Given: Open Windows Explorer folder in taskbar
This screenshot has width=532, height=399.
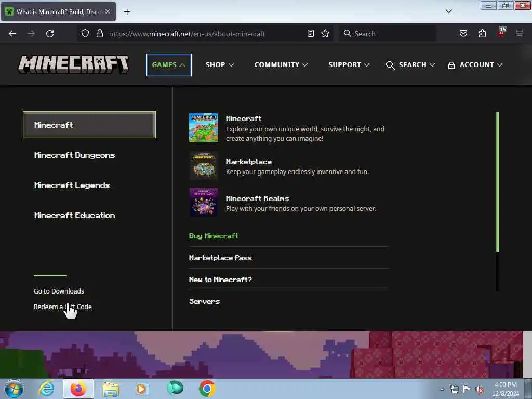Looking at the screenshot, I should [x=111, y=389].
